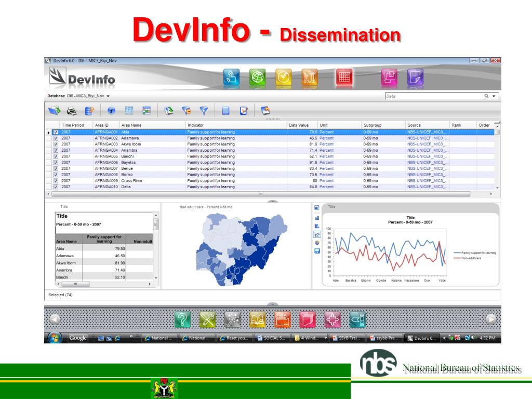This screenshot has height=399, width=532.
Task: Open the orange Source books icon
Action: pyautogui.click(x=310, y=77)
